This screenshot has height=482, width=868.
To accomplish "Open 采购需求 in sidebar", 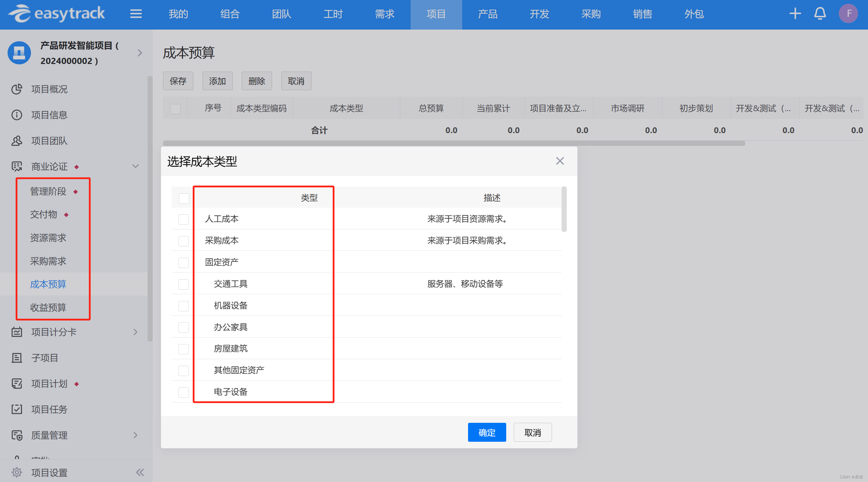I will tap(48, 261).
